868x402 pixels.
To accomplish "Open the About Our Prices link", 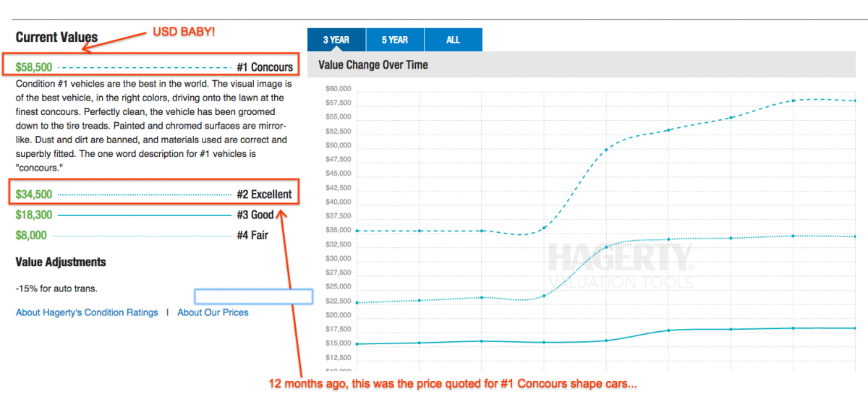I will coord(213,312).
